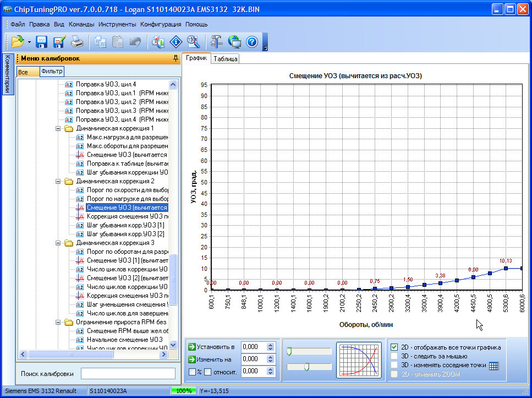The height and width of the screenshot is (398, 532).
Task: Click the Save file toolbar icon
Action: pos(42,42)
